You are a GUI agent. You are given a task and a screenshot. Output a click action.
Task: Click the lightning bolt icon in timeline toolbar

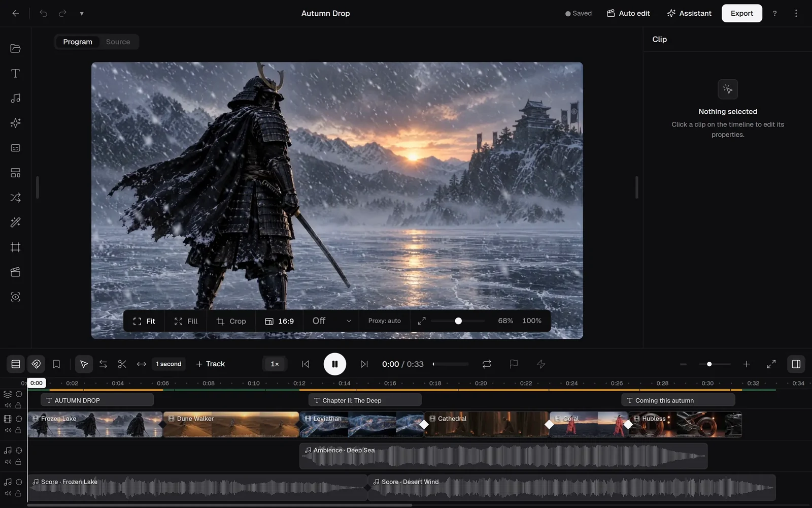541,364
